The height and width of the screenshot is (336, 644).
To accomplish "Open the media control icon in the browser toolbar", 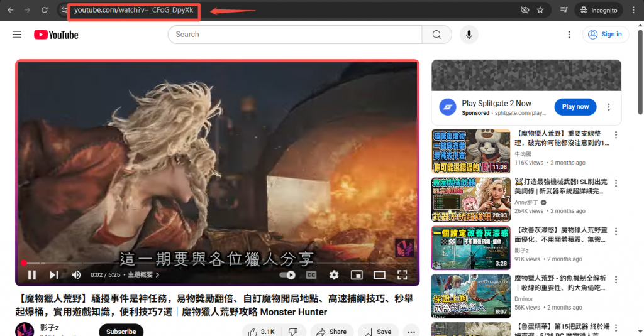I will [564, 10].
